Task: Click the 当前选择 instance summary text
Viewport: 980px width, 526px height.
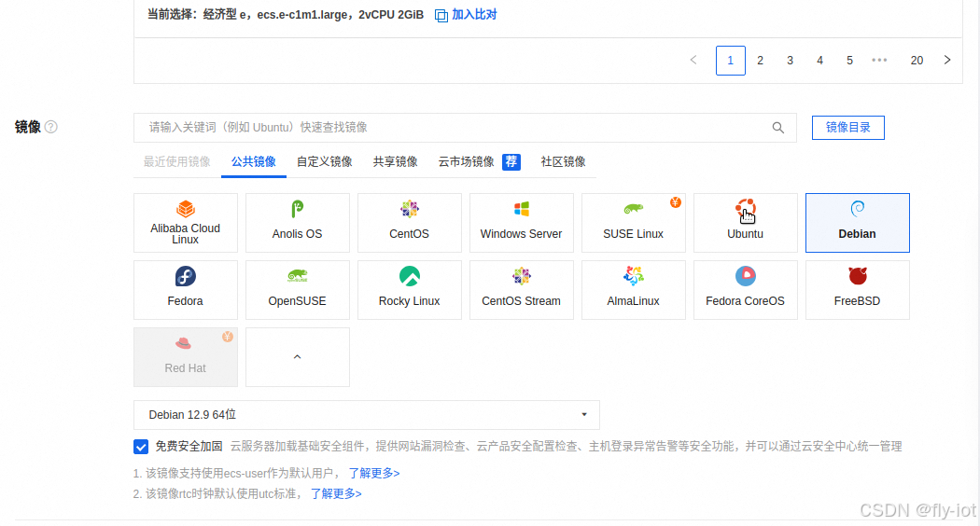Action: coord(285,14)
